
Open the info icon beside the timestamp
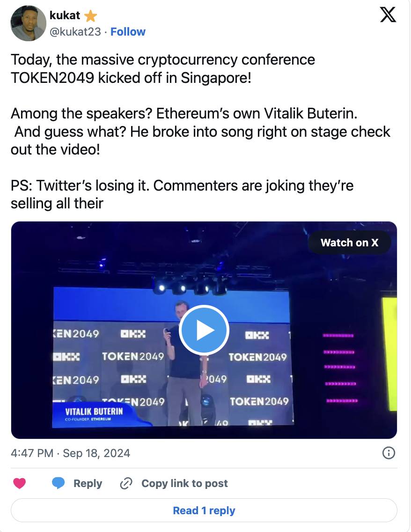389,453
